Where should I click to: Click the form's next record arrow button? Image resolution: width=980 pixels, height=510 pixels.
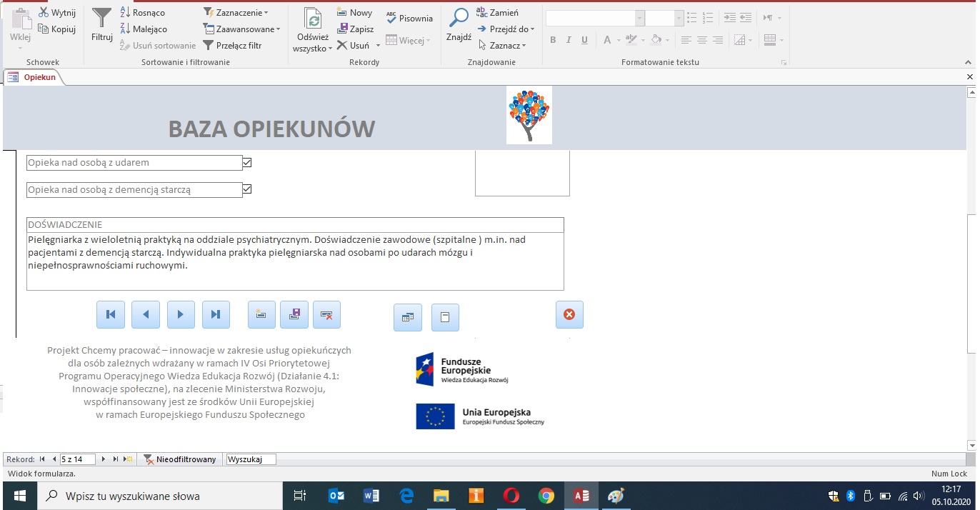click(181, 314)
